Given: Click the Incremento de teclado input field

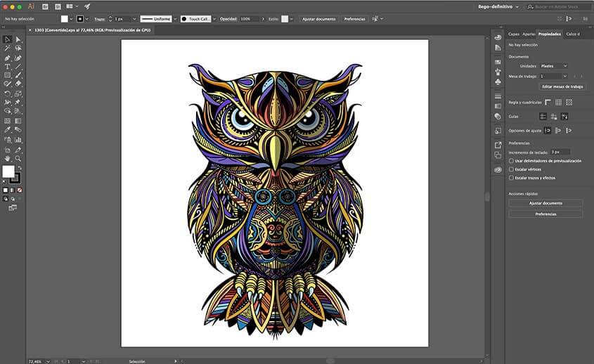Looking at the screenshot, I should [x=560, y=152].
